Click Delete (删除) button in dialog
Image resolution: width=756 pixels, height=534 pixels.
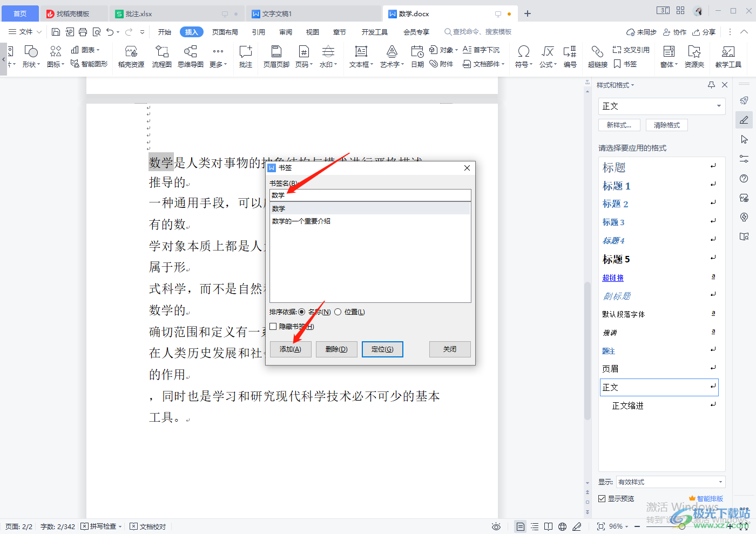[x=336, y=349]
